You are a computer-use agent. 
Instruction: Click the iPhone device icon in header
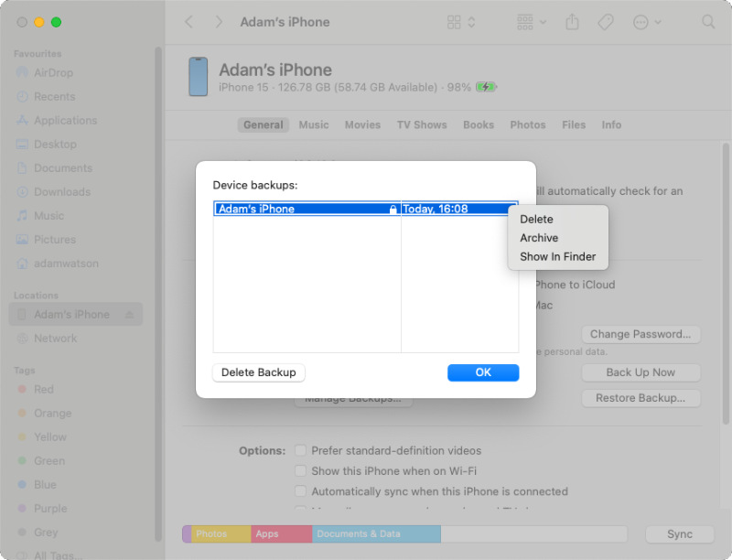(x=198, y=77)
